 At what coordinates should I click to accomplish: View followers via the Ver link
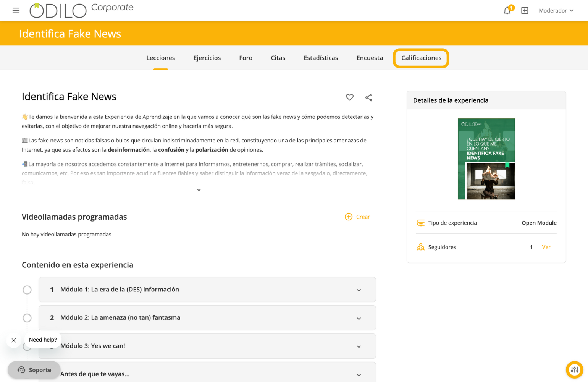point(546,247)
